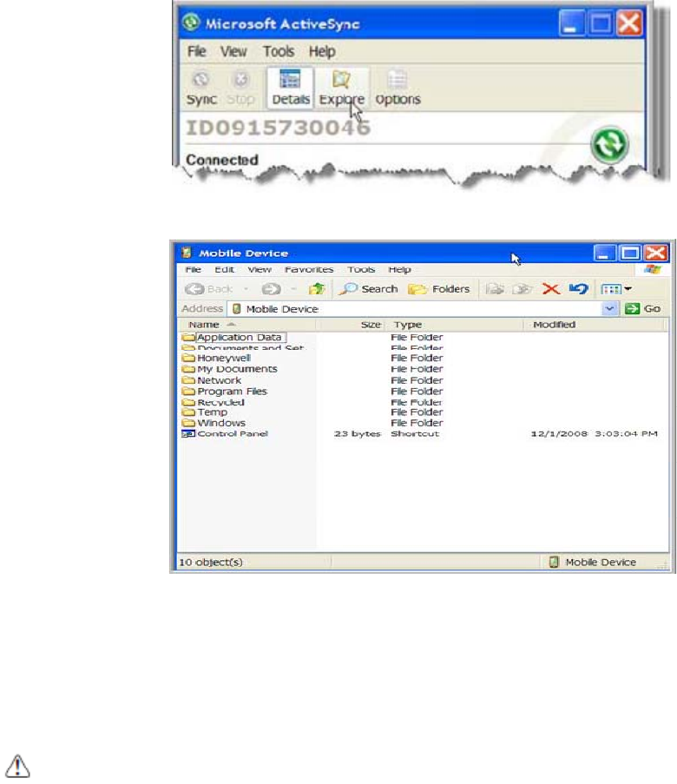677x784 pixels.
Task: Open Help menu in Mobile Device window
Action: tap(399, 269)
